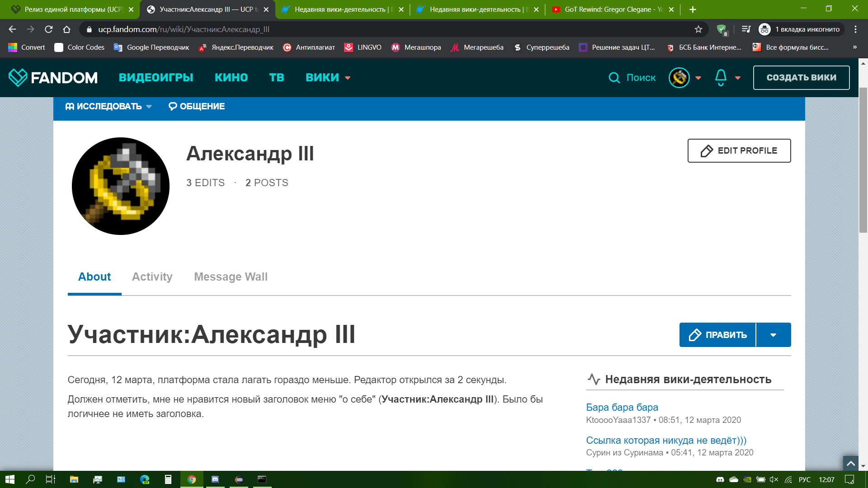
Task: Click the bookmark star in address bar
Action: coord(698,29)
